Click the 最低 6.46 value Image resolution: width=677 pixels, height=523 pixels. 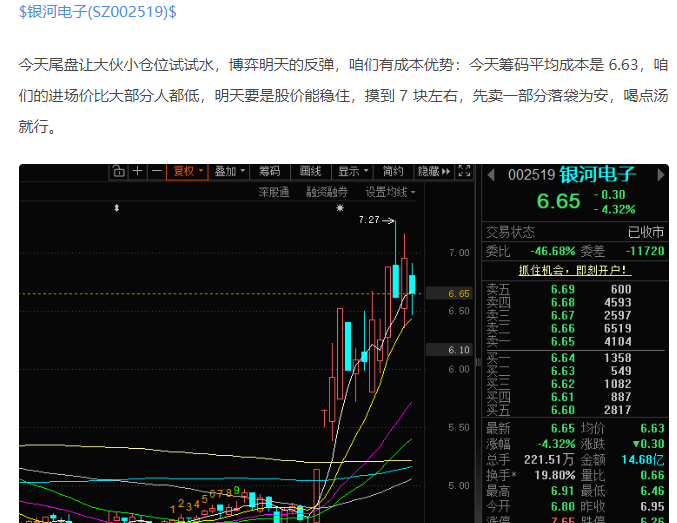[x=652, y=491]
